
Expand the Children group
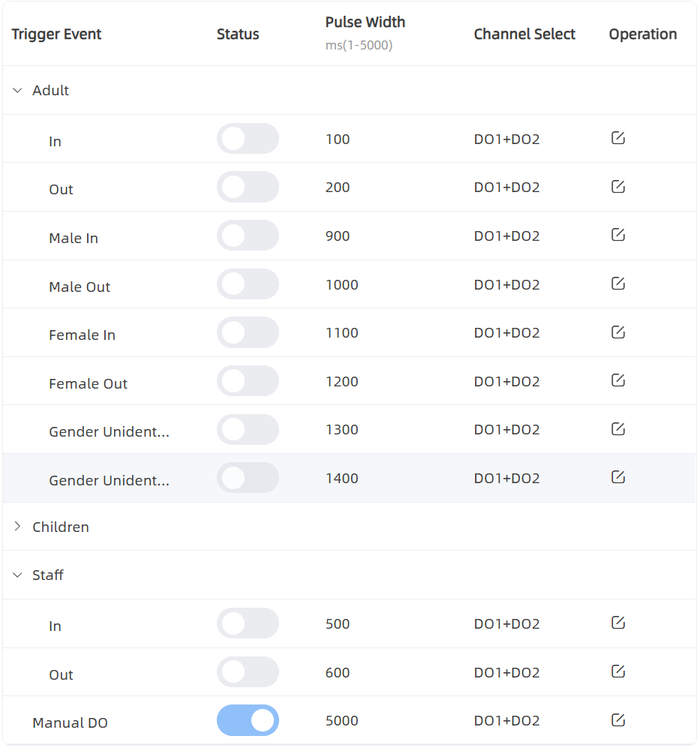pos(18,526)
